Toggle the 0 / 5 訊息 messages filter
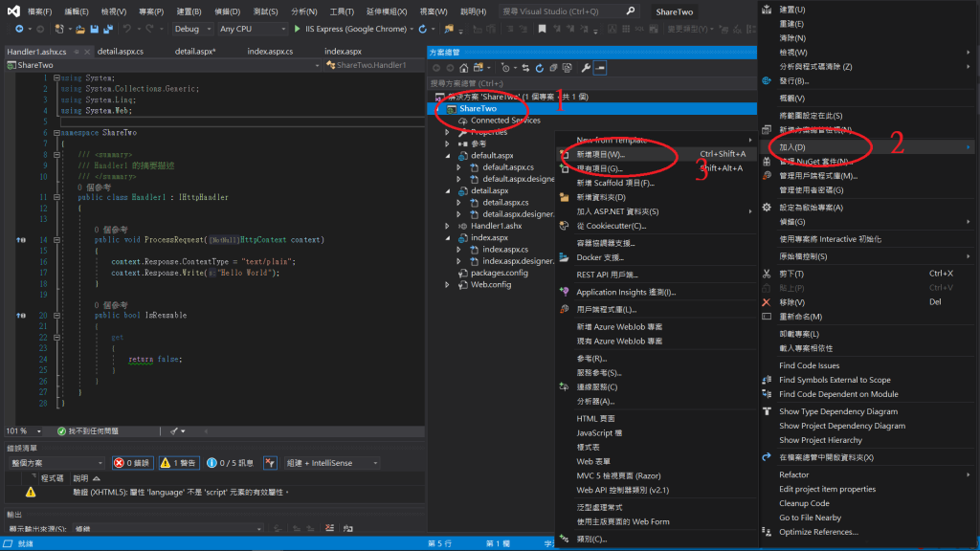This screenshot has height=551, width=980. click(231, 463)
